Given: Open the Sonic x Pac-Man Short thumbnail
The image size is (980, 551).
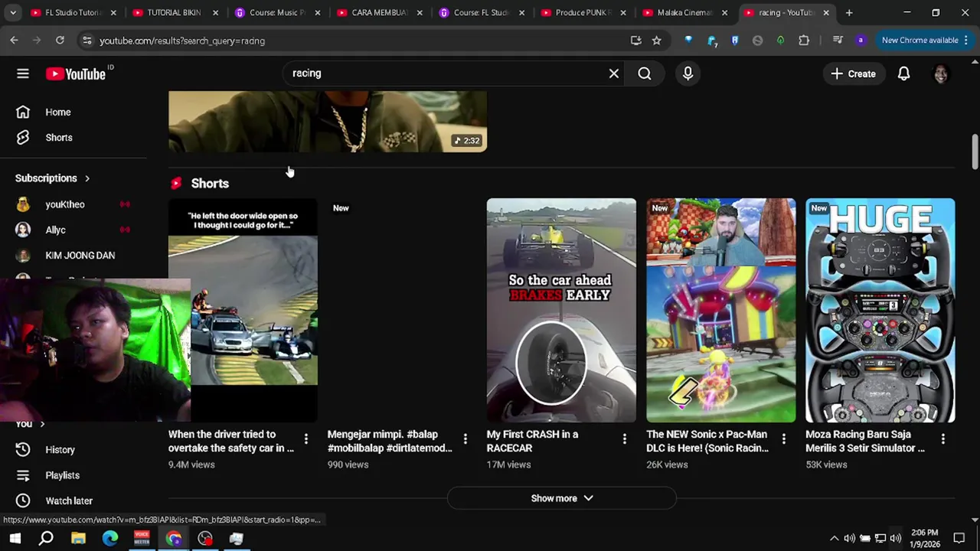Looking at the screenshot, I should point(720,310).
